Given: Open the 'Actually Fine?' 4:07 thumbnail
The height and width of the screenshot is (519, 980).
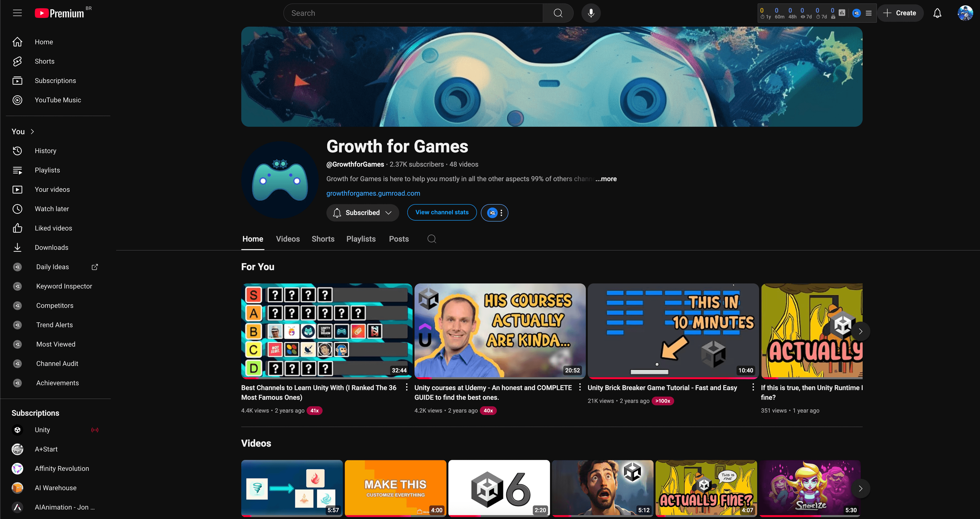Looking at the screenshot, I should (706, 488).
